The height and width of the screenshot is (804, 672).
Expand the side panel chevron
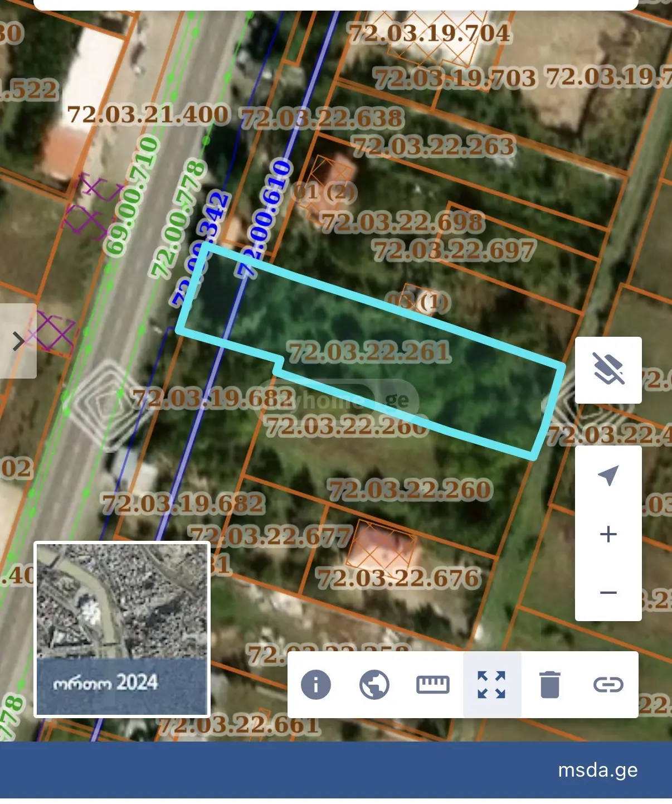[18, 341]
